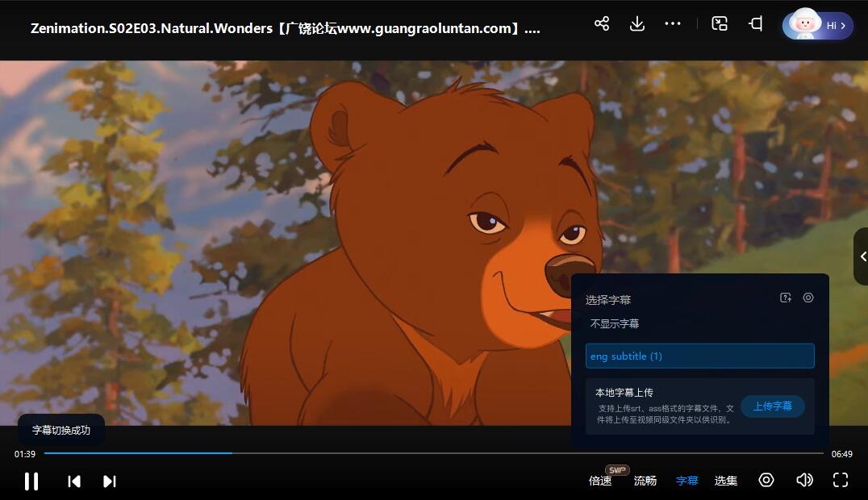Open the 倍速 playback speed menu
This screenshot has width=868, height=500.
[600, 481]
